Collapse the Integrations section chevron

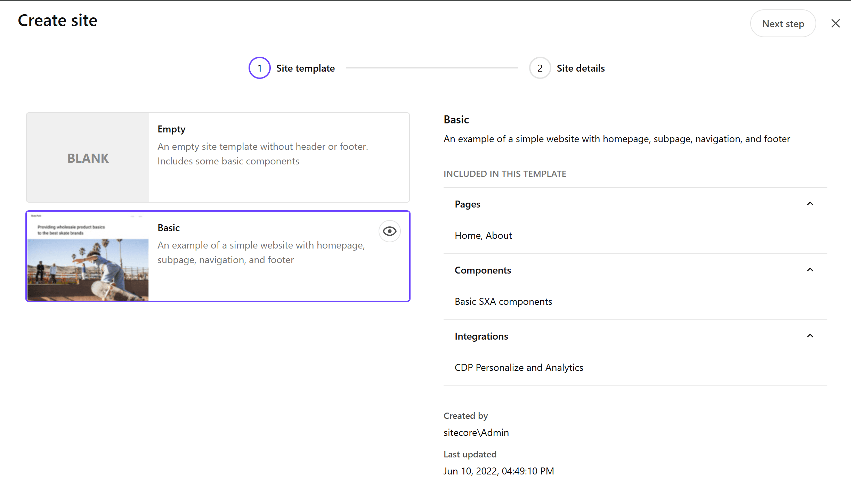810,336
